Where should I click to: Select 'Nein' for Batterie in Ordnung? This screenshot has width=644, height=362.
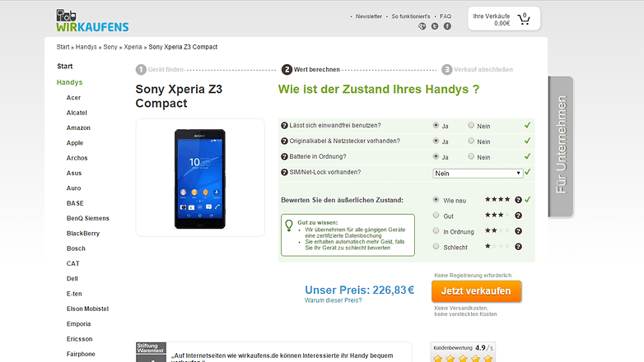pos(471,156)
